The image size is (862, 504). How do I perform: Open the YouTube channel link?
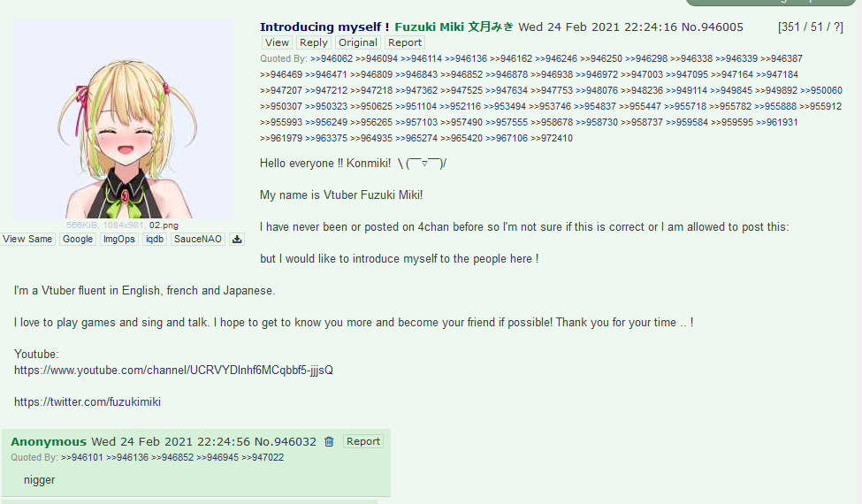[x=173, y=370]
